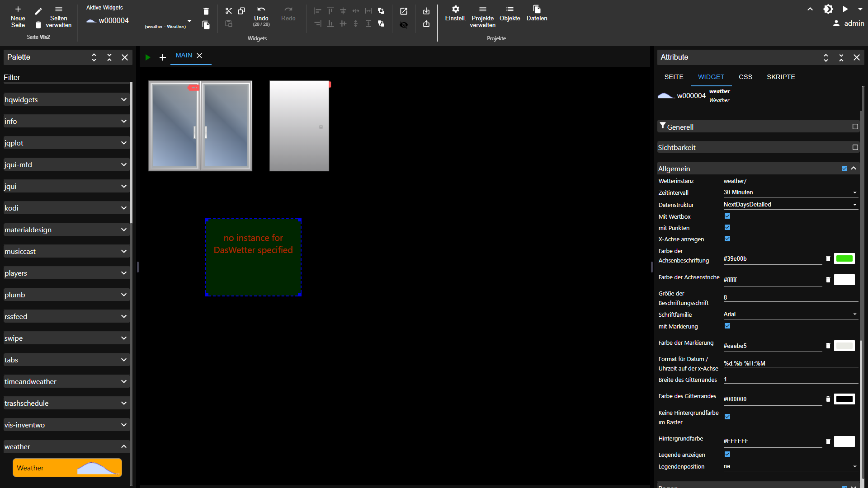This screenshot has height=488, width=868.
Task: Collapse all Palette groups
Action: tap(109, 57)
